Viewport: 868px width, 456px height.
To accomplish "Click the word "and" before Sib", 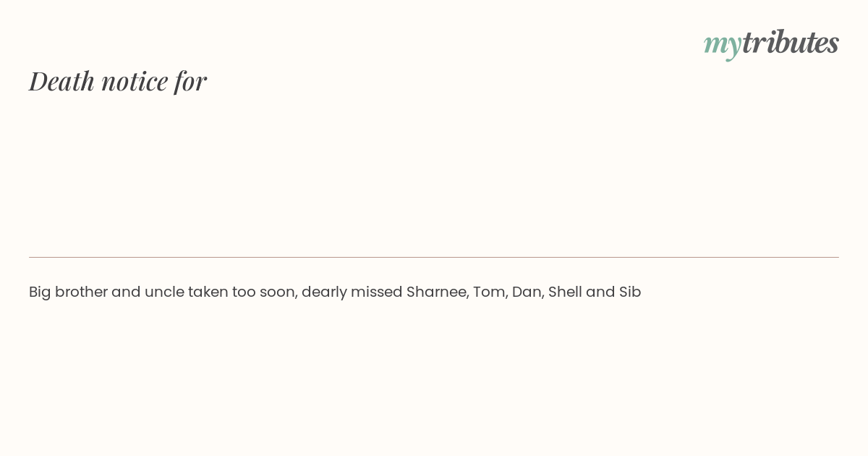I will (600, 292).
